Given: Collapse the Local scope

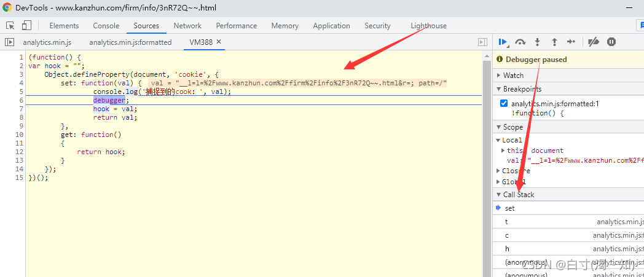Looking at the screenshot, I should tap(498, 141).
